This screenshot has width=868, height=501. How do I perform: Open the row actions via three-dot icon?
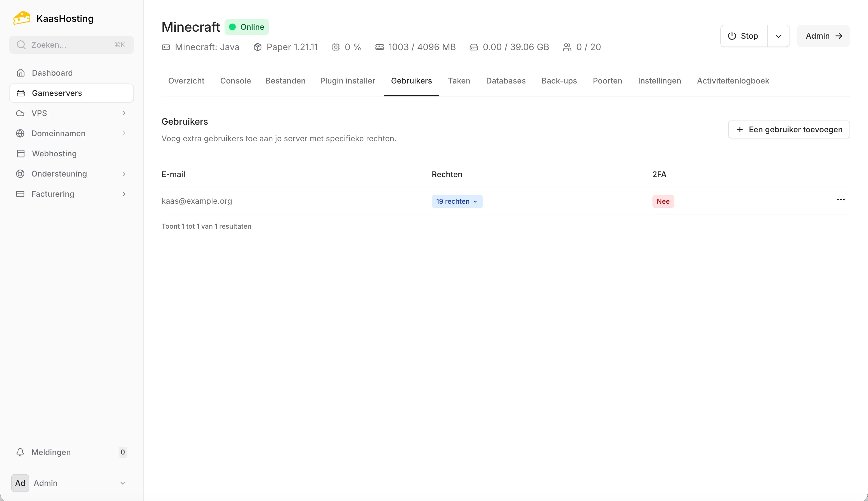point(841,199)
